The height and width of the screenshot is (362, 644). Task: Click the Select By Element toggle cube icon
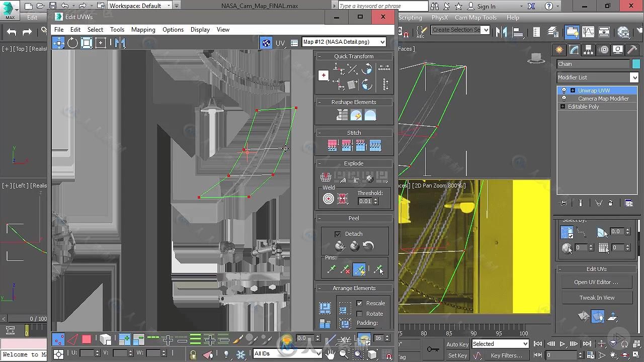pyautogui.click(x=105, y=339)
